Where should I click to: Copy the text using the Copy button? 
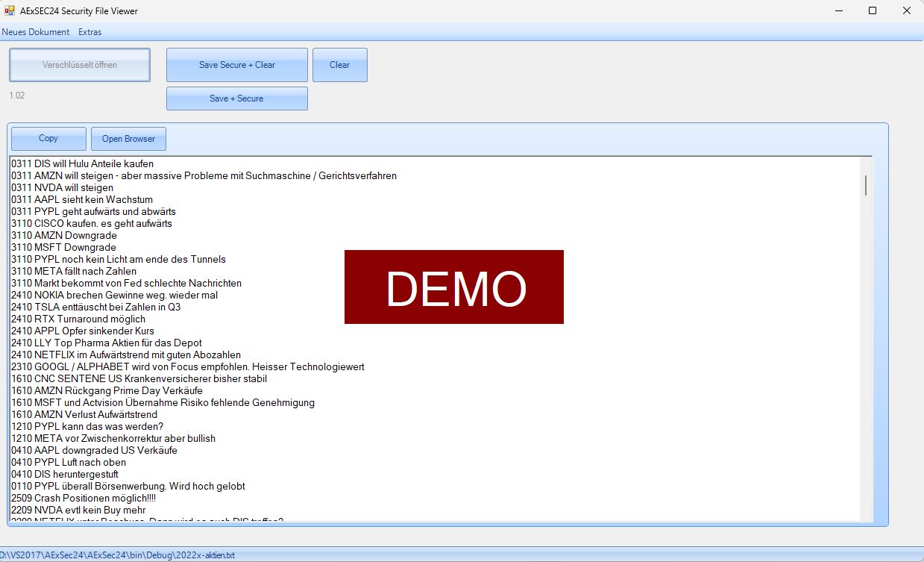coord(48,139)
